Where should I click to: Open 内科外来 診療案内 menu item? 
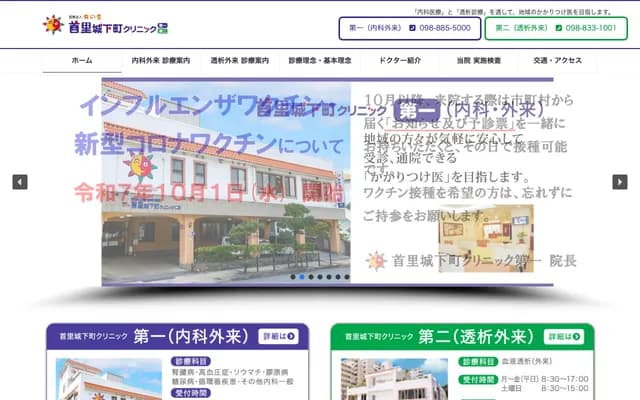(161, 60)
